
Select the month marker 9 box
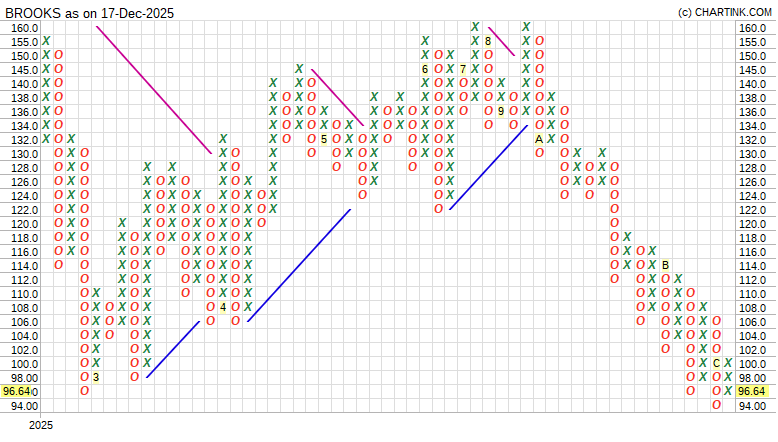click(501, 111)
